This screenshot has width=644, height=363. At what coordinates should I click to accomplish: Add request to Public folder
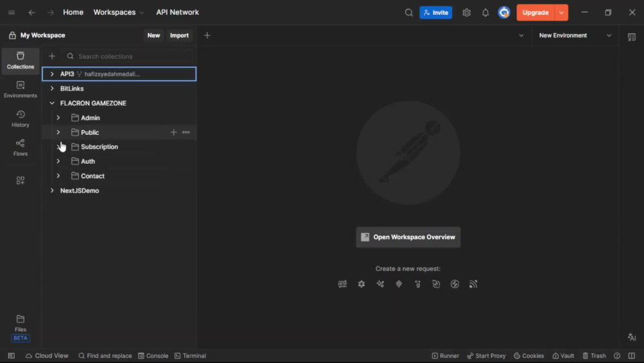tap(174, 132)
